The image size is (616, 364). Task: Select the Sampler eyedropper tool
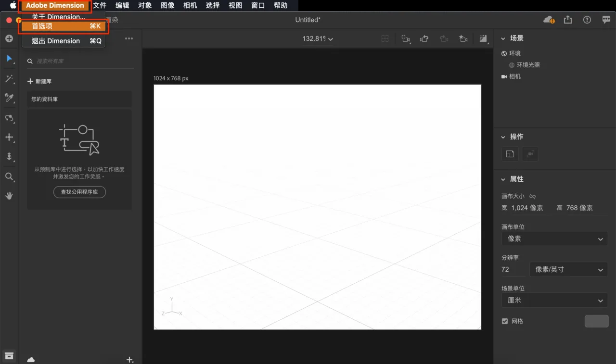(9, 98)
